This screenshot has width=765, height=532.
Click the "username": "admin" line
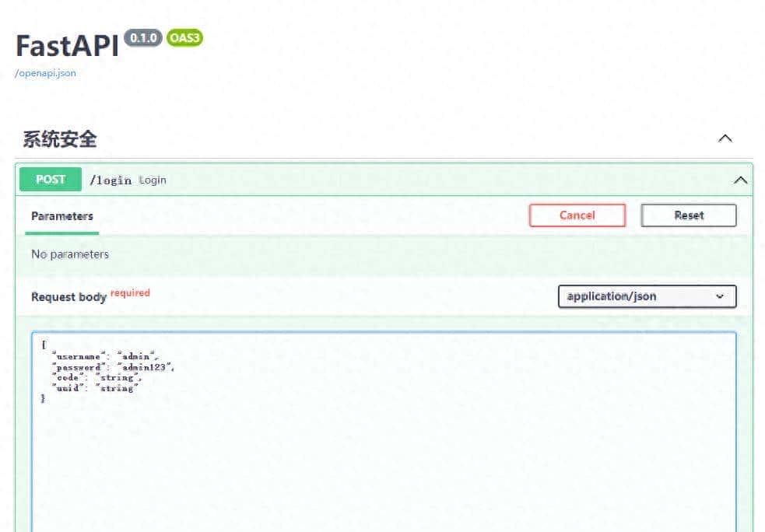(x=105, y=356)
